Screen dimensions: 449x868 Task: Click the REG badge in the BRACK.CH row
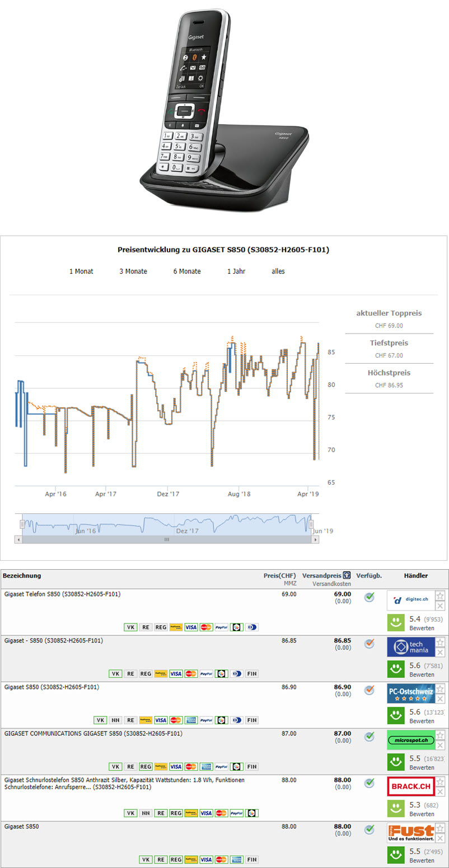(176, 813)
